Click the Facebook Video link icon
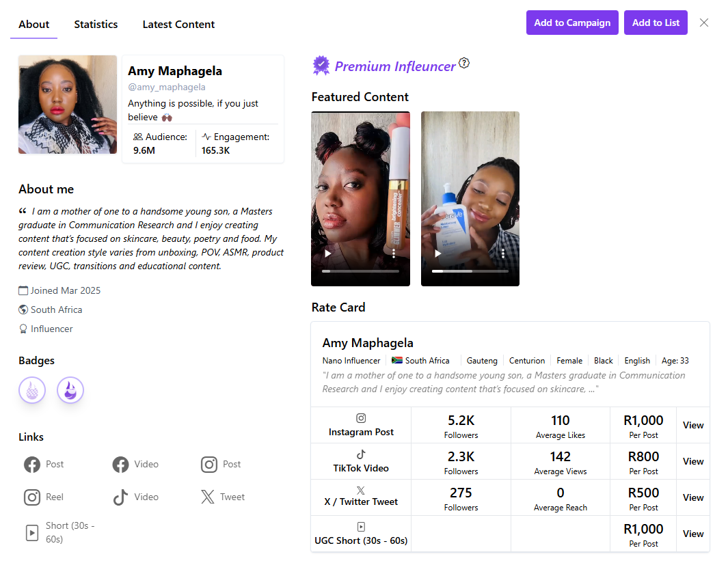This screenshot has width=728, height=563. point(120,464)
